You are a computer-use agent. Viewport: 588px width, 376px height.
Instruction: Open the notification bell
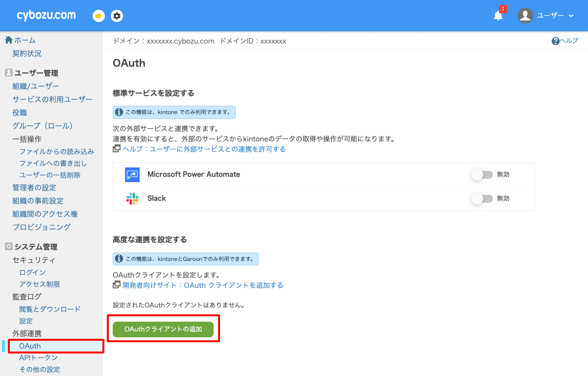pyautogui.click(x=498, y=15)
